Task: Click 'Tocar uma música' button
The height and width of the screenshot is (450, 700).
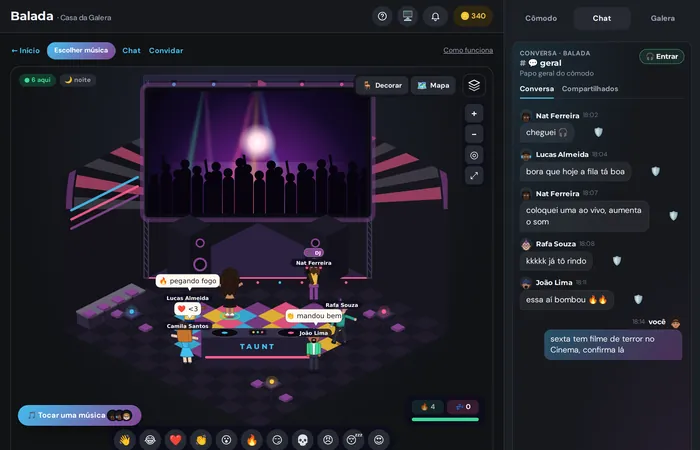Action: tap(79, 415)
